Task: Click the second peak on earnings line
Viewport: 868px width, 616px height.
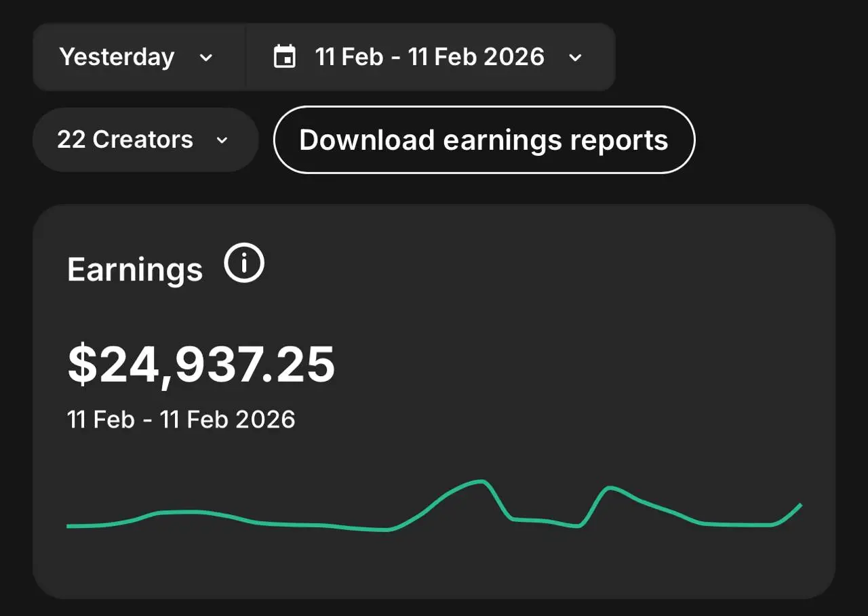Action: 609,487
